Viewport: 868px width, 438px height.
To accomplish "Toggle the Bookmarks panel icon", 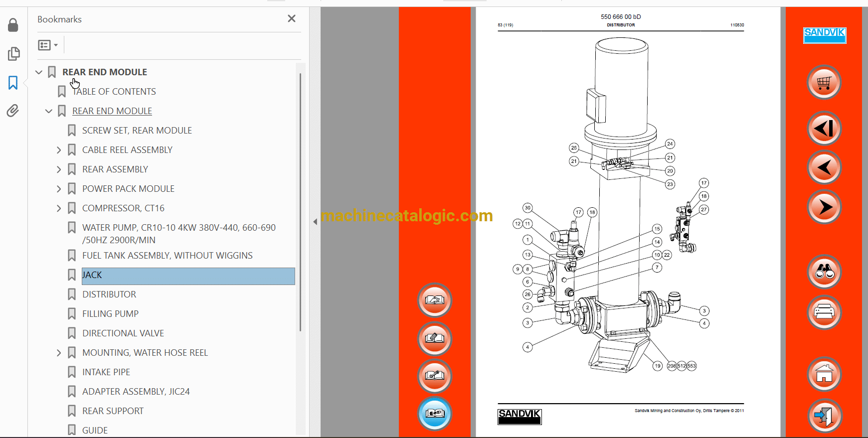I will [x=13, y=83].
